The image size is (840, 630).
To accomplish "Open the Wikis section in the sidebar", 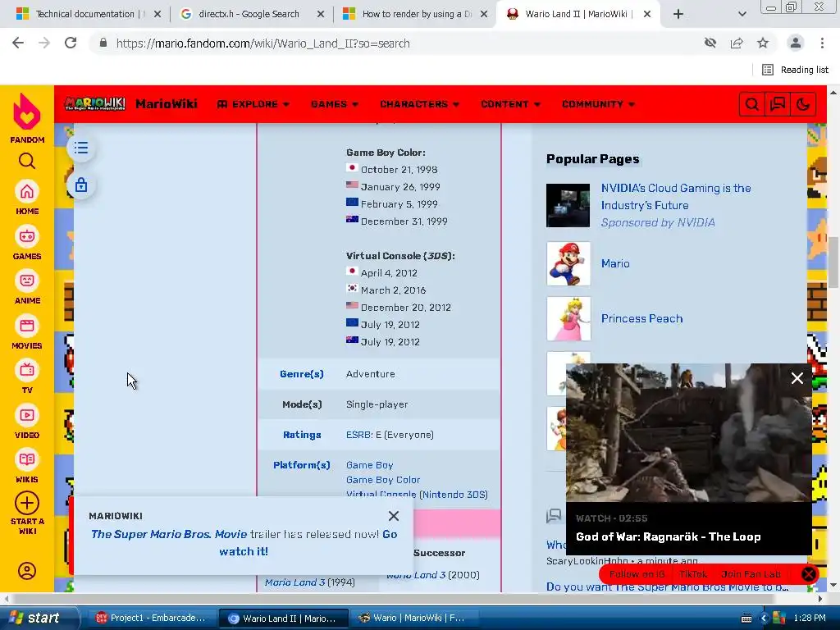I will (x=27, y=467).
